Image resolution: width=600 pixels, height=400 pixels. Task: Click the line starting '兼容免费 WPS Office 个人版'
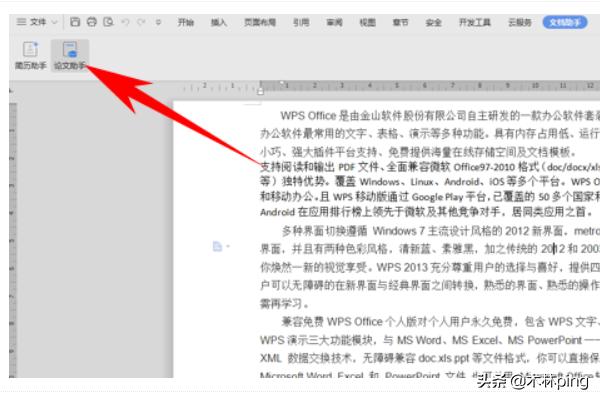[441, 322]
